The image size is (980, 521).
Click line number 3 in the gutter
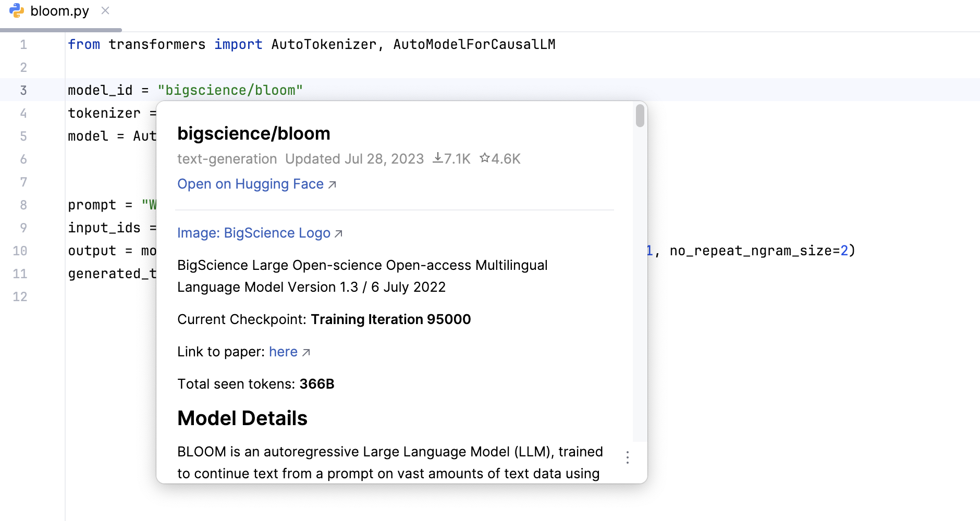(x=23, y=90)
